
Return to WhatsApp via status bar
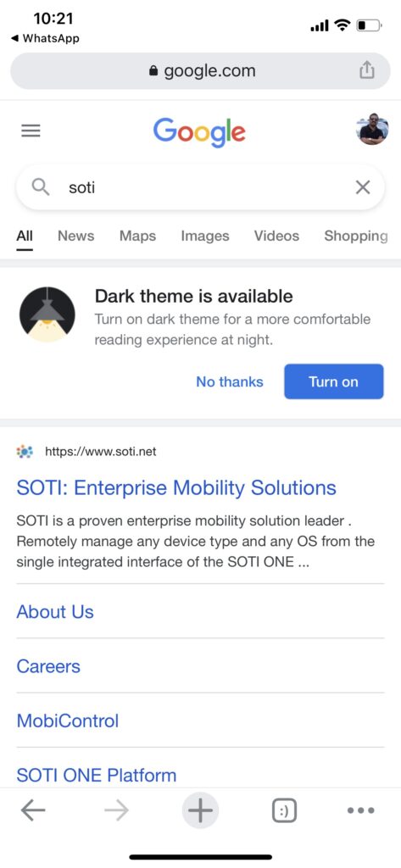click(x=46, y=38)
